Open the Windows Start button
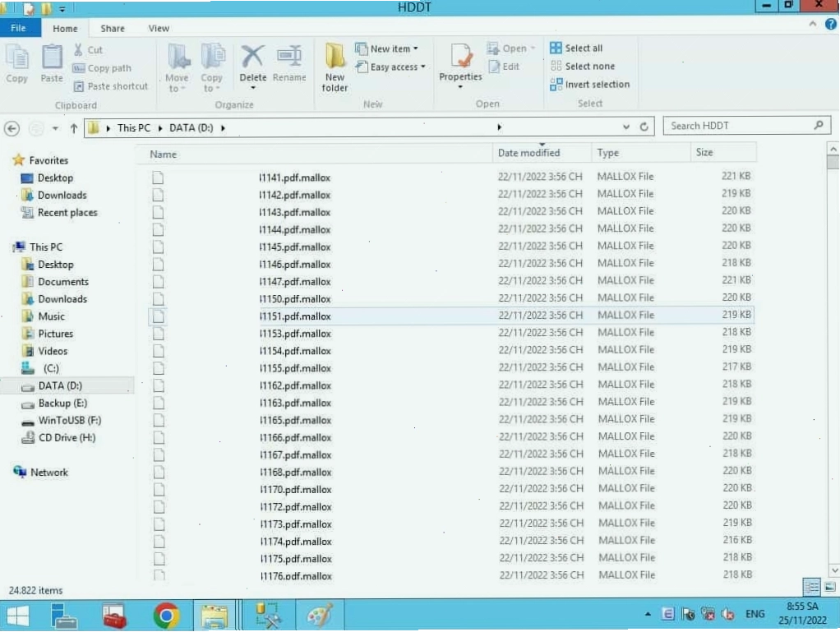 pos(18,616)
